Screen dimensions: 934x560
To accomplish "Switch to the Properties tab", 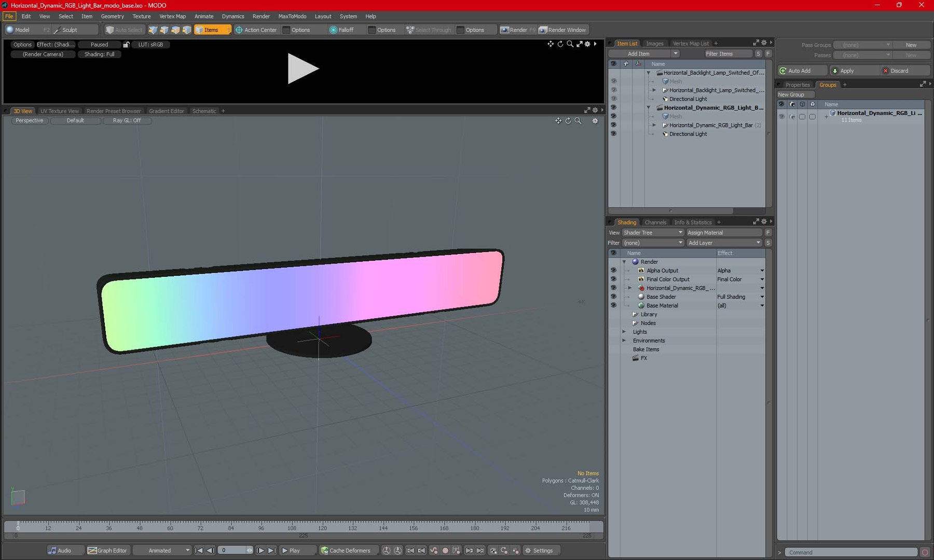I will point(798,85).
